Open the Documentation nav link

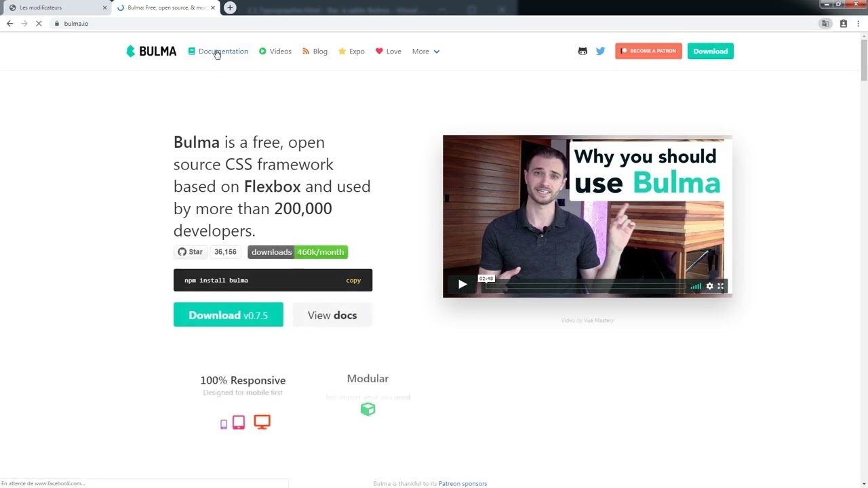[x=218, y=52]
